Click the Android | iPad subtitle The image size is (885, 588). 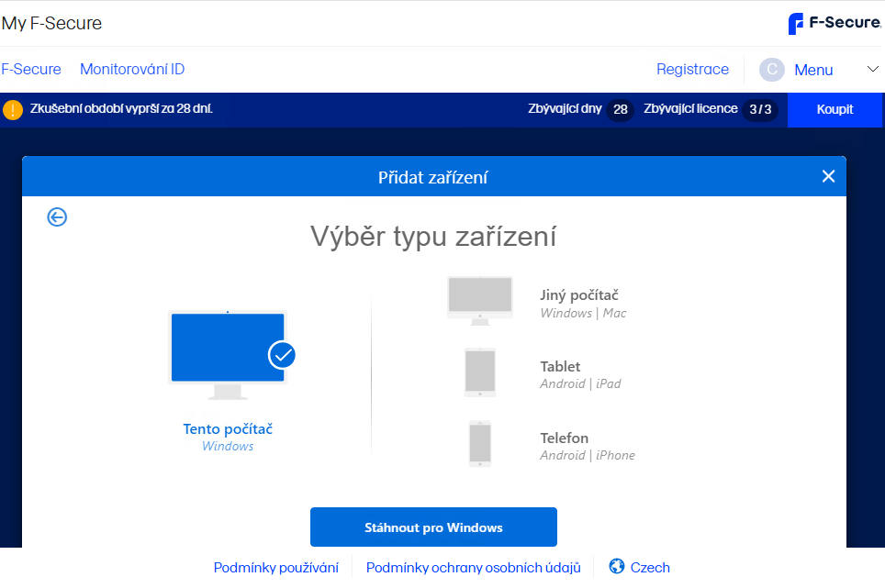point(580,384)
